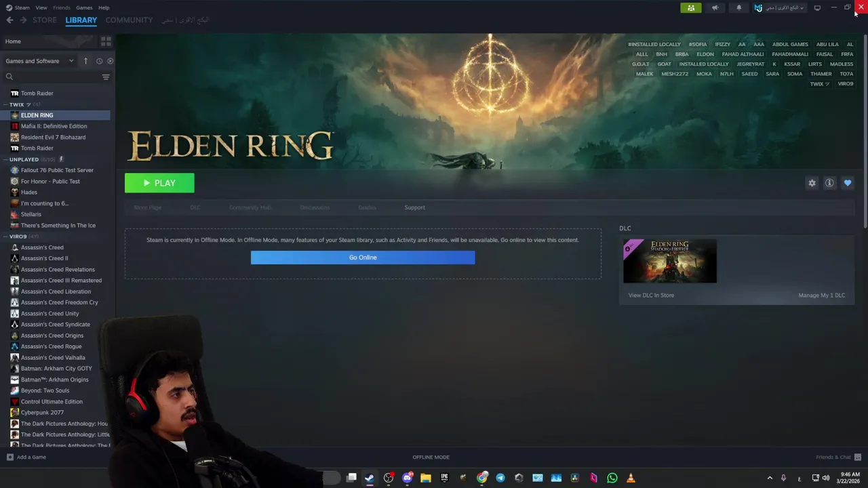Launch Epic Games from the taskbar
868x488 pixels.
[445, 478]
